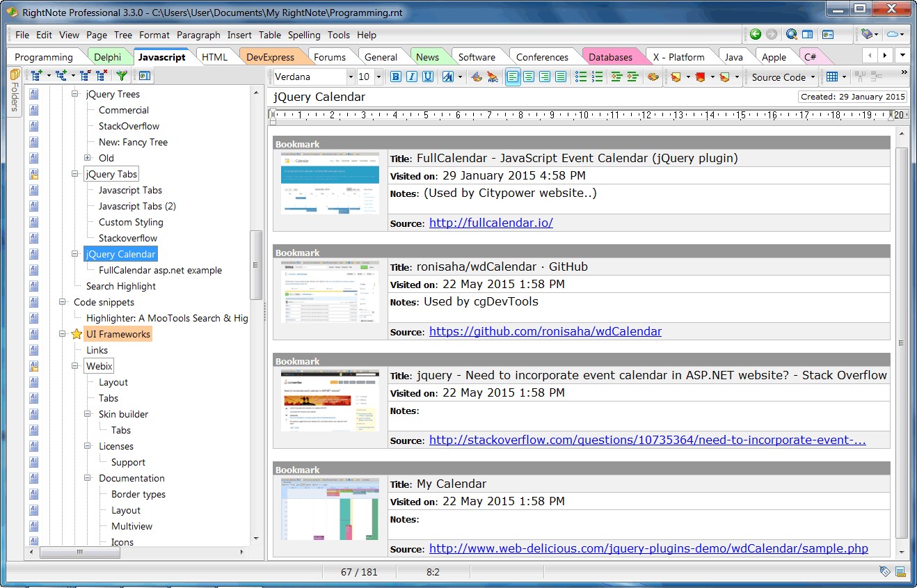Screen dimensions: 917x588
Task: Click the tree filter funnel icon
Action: tap(122, 77)
